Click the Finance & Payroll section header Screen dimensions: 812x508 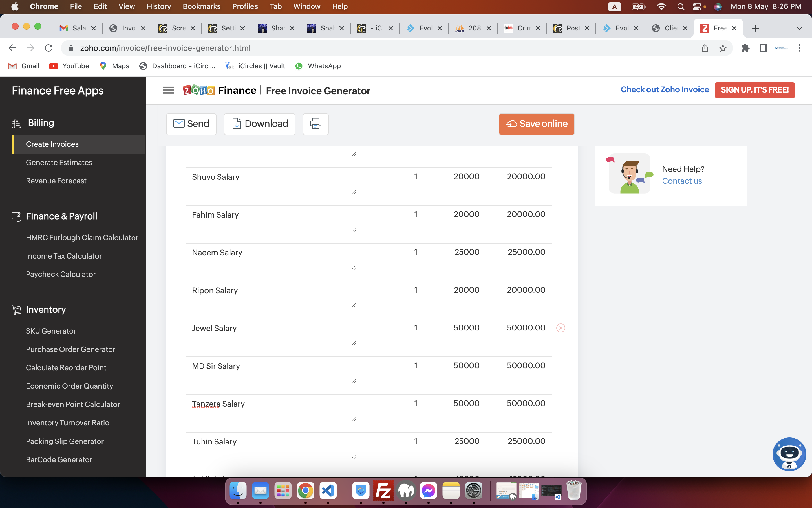pyautogui.click(x=61, y=216)
